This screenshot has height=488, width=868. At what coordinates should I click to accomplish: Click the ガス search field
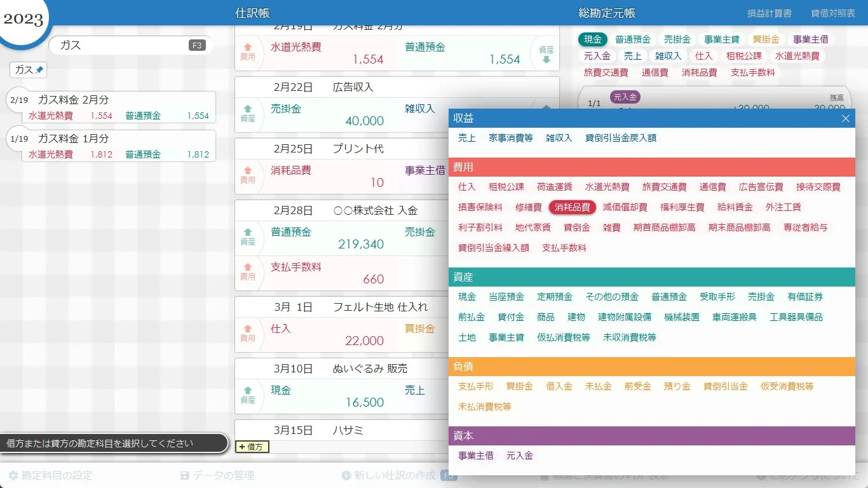(x=130, y=45)
